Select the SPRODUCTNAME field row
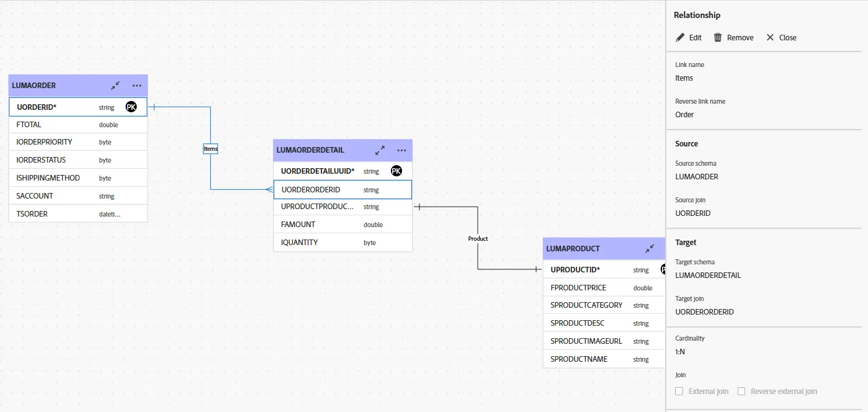 (x=604, y=359)
